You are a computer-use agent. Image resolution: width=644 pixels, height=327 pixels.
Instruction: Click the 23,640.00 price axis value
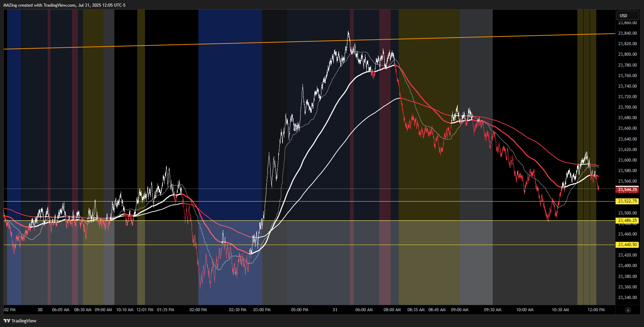(x=628, y=139)
